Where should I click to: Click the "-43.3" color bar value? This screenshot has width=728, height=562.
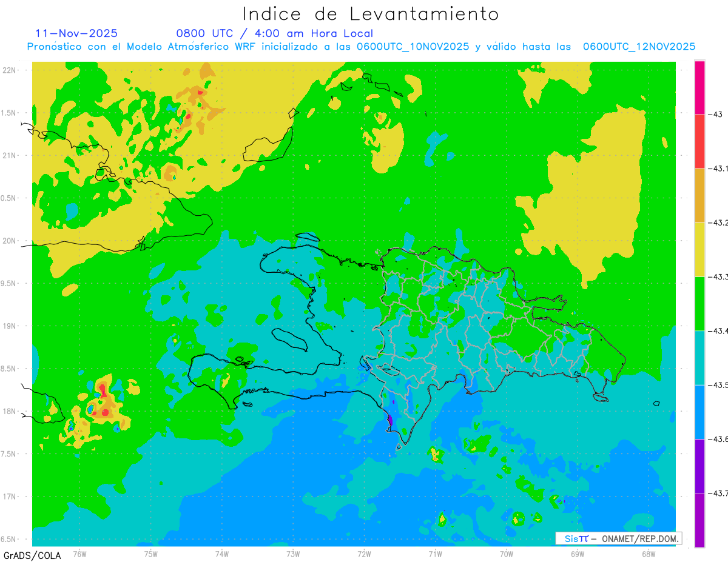pos(719,276)
